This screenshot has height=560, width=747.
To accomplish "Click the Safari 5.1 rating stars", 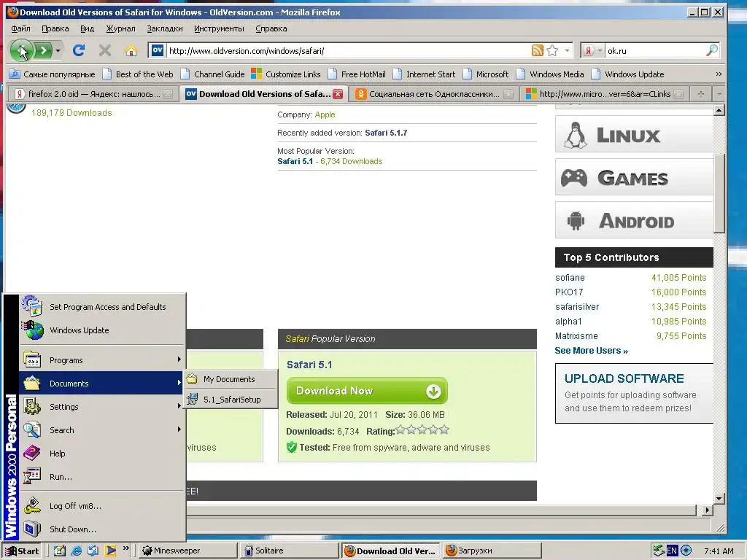I will tap(422, 430).
